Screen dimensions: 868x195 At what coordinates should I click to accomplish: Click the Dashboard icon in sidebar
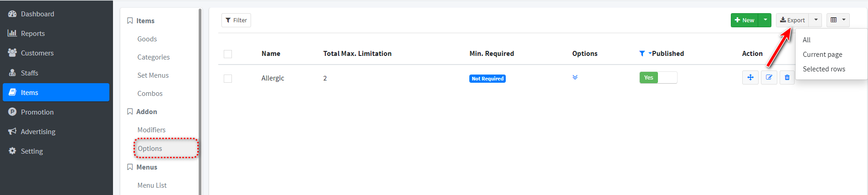point(12,14)
